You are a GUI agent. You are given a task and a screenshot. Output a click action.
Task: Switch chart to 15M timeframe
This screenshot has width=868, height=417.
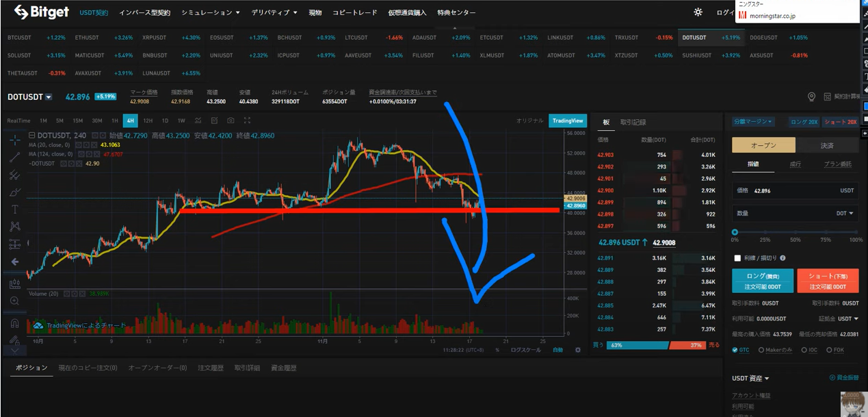[x=78, y=121]
